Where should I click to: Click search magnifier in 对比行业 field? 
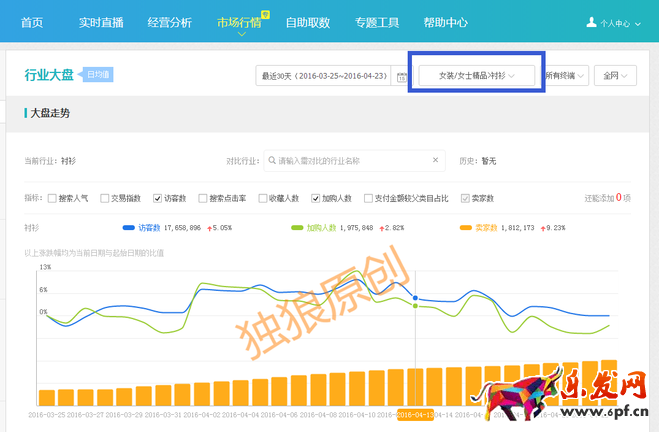click(x=270, y=160)
